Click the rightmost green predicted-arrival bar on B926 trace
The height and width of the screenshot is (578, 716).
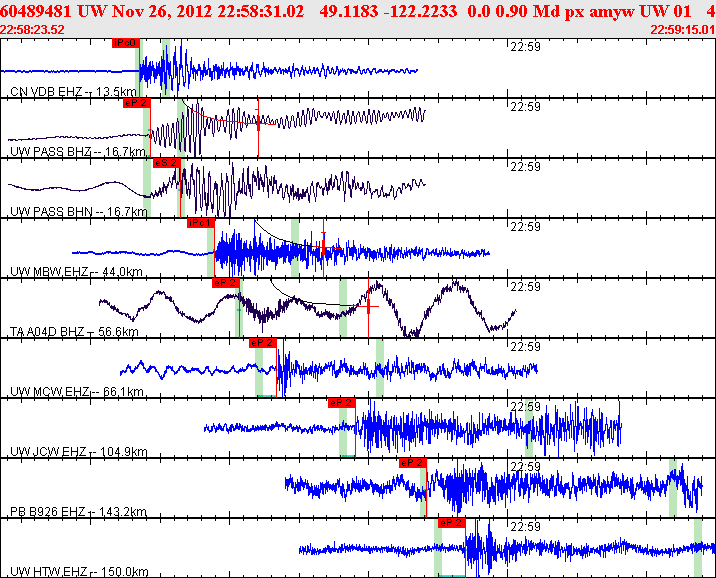click(673, 488)
